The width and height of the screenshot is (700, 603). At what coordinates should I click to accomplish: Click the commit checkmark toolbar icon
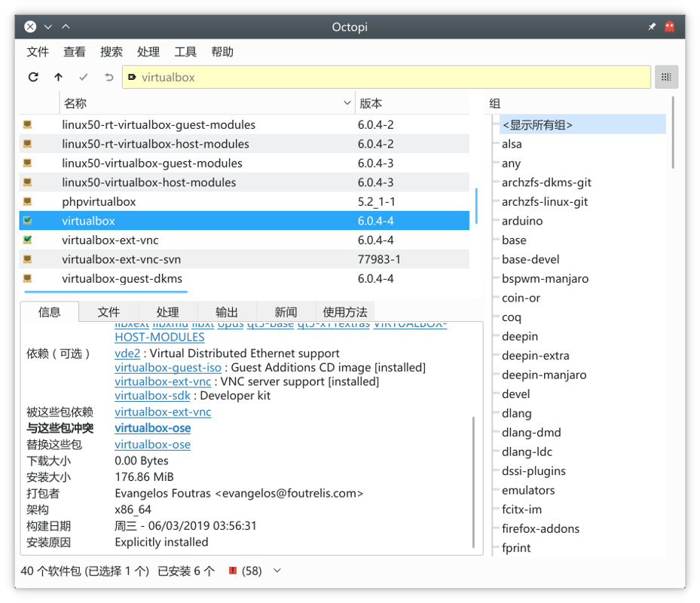click(x=84, y=77)
